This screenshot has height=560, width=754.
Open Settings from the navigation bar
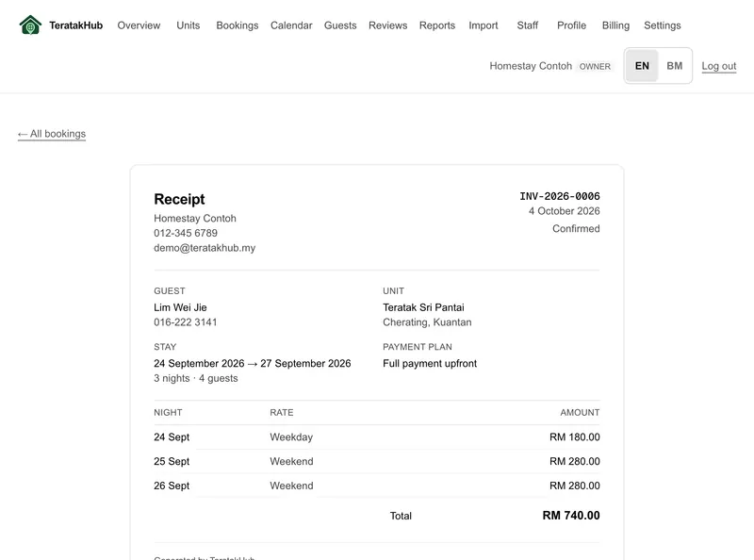(x=663, y=25)
